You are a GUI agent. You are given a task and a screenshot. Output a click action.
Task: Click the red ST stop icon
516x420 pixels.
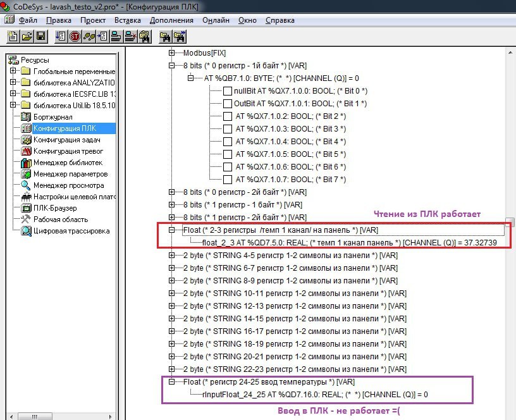point(75,37)
